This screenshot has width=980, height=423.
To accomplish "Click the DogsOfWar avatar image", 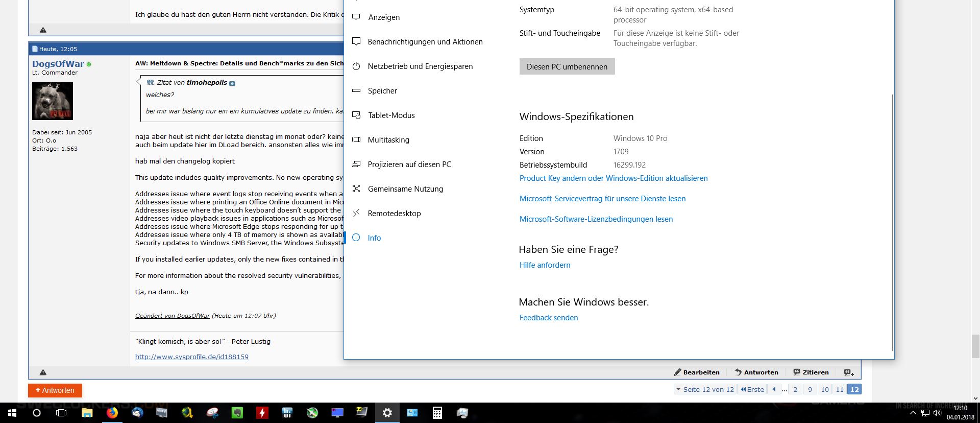I will pos(53,101).
